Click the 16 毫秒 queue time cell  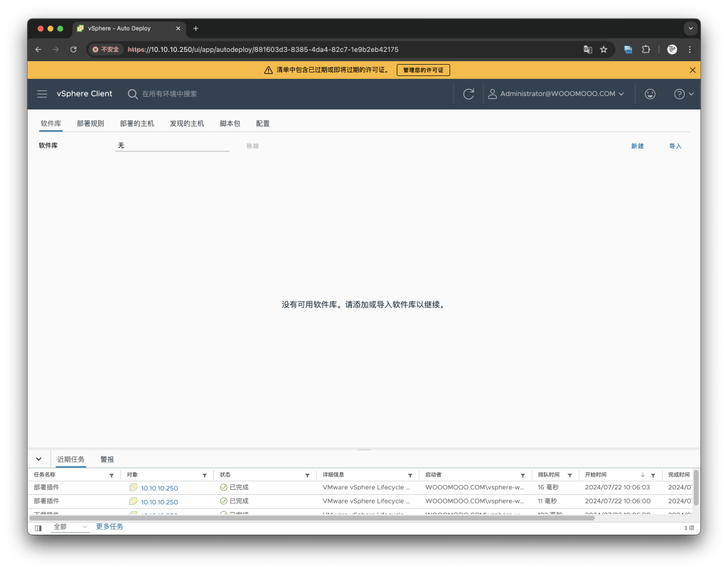click(x=548, y=487)
